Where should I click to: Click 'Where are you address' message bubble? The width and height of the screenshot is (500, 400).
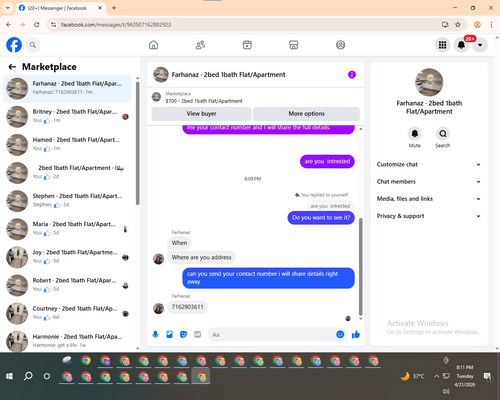tap(201, 257)
